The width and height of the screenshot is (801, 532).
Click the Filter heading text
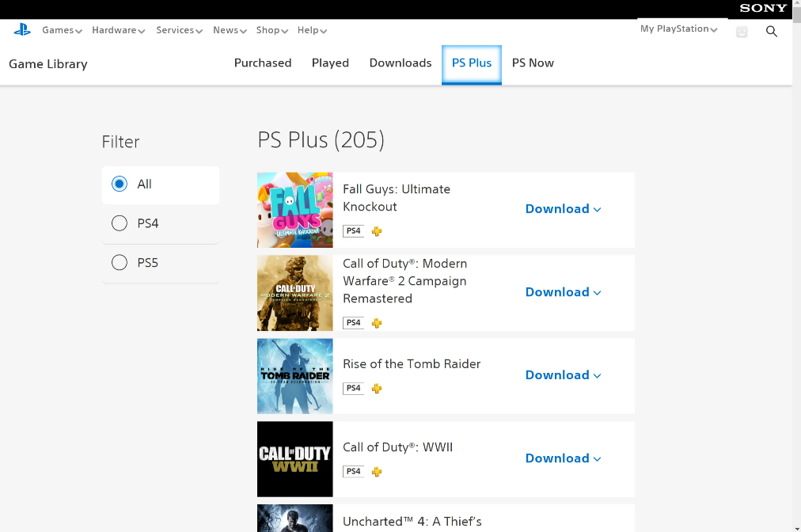(x=120, y=142)
